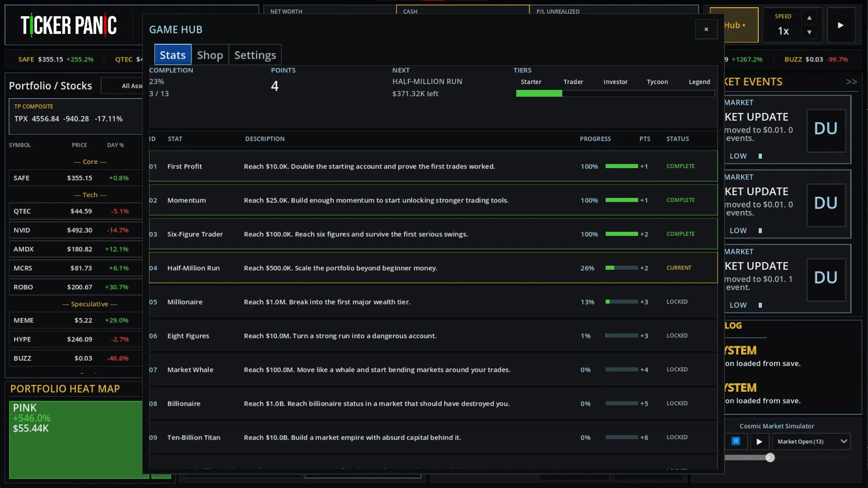Select the AMDX stock row

(75, 249)
